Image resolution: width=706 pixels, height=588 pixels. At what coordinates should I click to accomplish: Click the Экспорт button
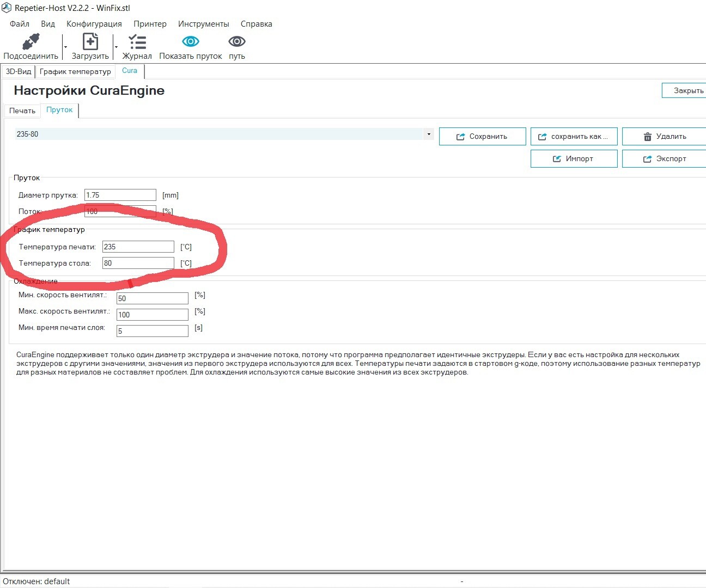coord(665,159)
